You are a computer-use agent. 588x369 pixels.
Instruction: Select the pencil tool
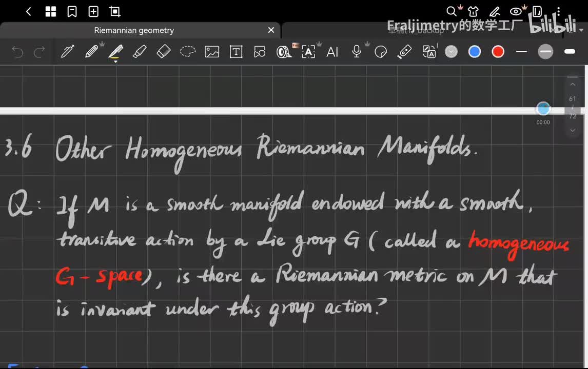click(x=91, y=52)
